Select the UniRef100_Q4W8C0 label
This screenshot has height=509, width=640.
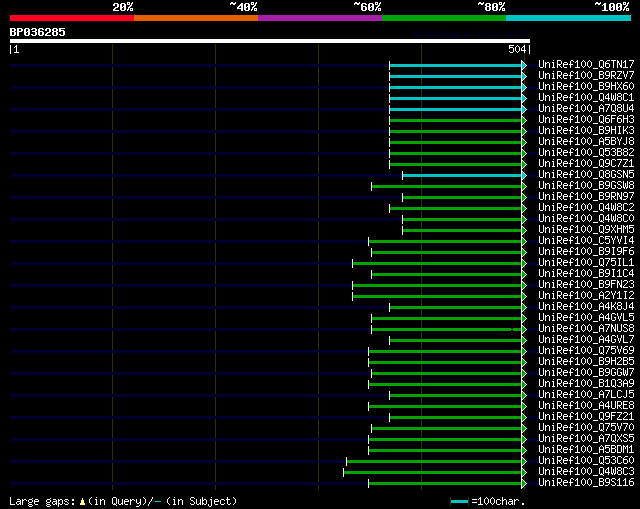586,218
